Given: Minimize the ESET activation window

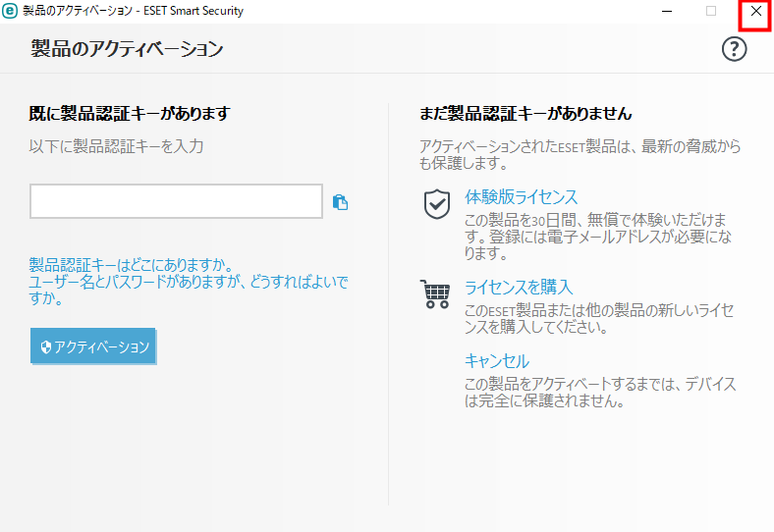Looking at the screenshot, I should tap(667, 11).
